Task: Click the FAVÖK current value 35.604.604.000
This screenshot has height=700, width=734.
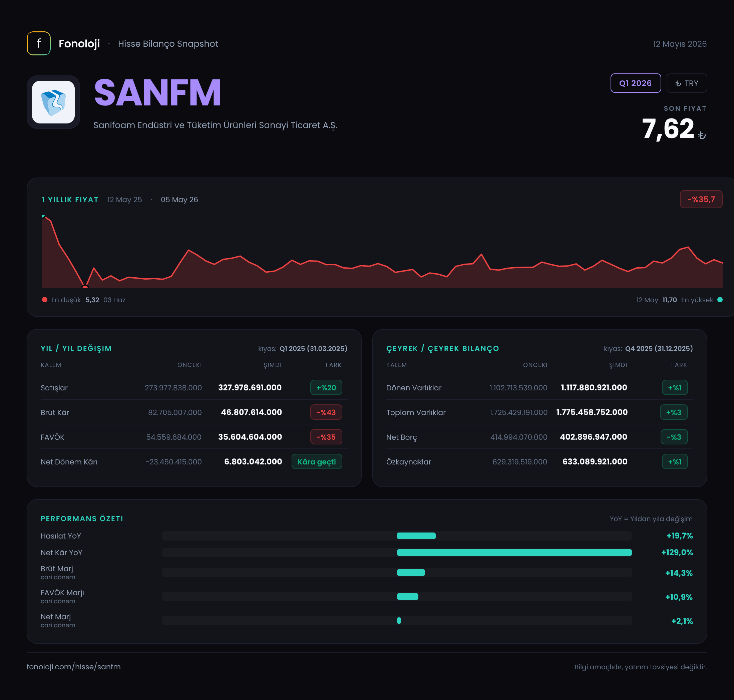Action: [250, 436]
